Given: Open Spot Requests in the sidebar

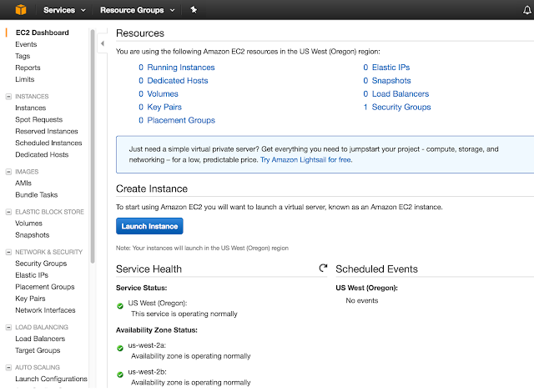Looking at the screenshot, I should tap(38, 119).
